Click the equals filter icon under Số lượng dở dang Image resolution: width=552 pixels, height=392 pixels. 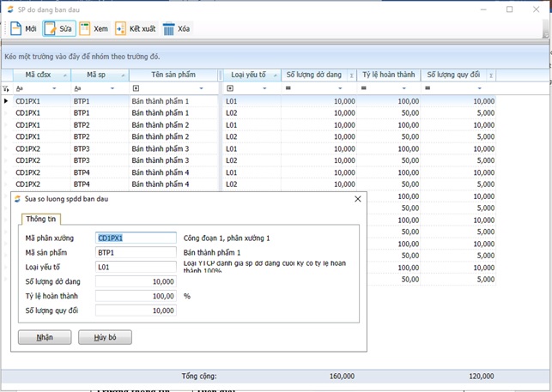(x=288, y=88)
